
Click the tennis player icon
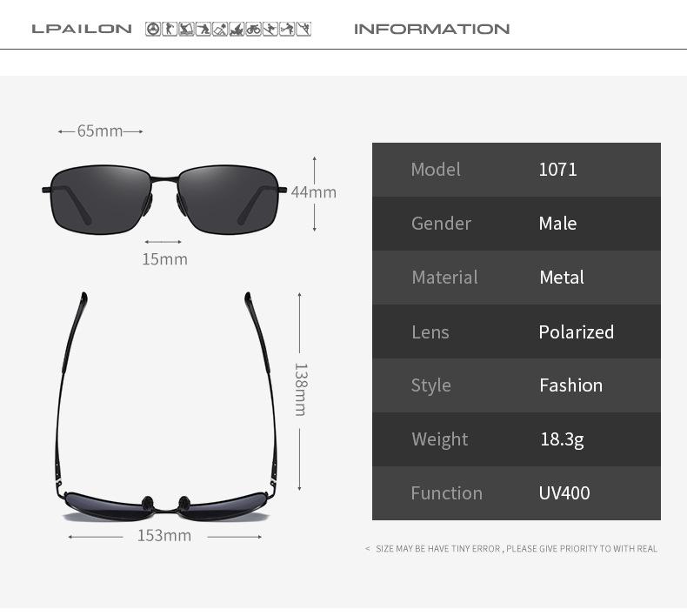[x=287, y=29]
